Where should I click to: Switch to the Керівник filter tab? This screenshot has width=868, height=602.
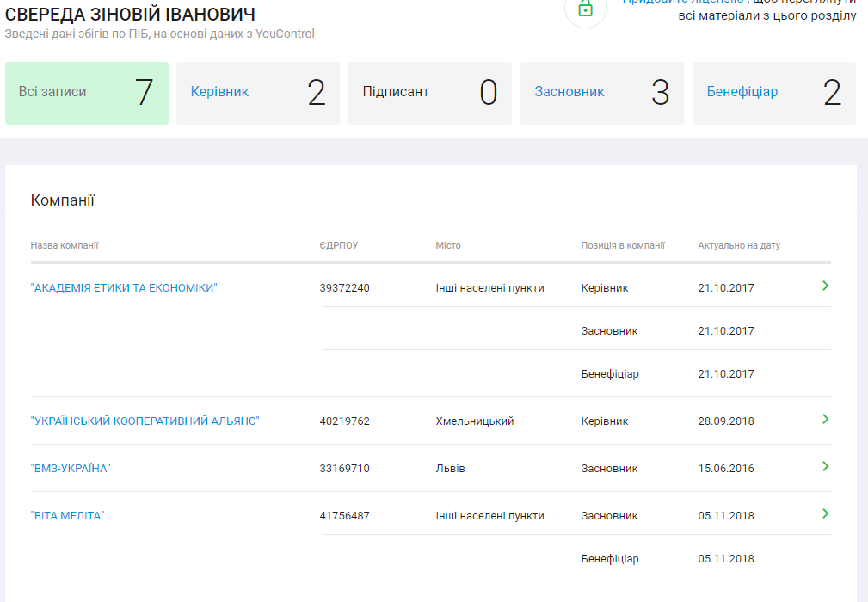click(x=257, y=93)
